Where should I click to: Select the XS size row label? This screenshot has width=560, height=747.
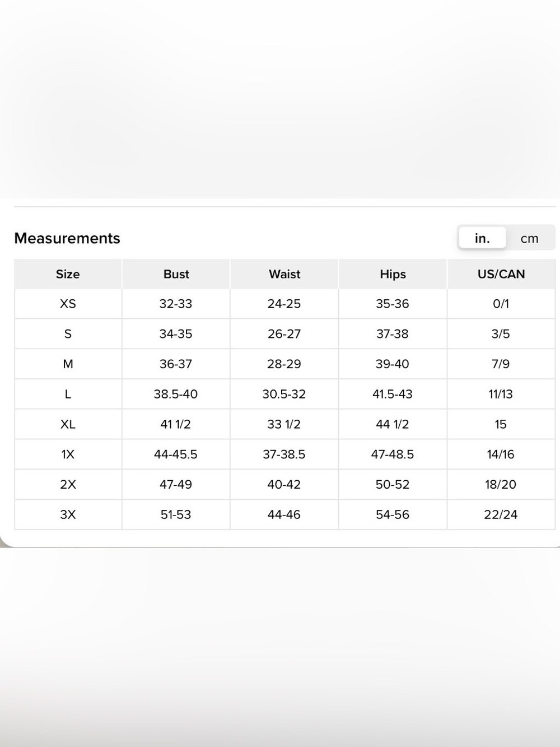(68, 304)
